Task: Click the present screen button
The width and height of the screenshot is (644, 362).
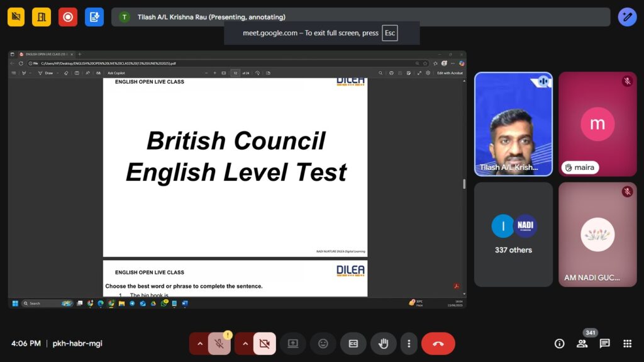Action: [x=293, y=344]
